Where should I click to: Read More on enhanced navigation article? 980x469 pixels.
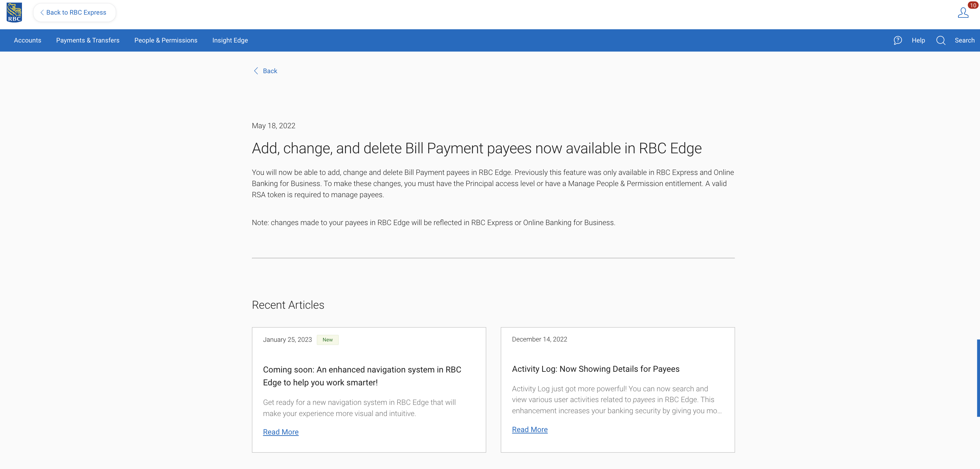pos(281,432)
